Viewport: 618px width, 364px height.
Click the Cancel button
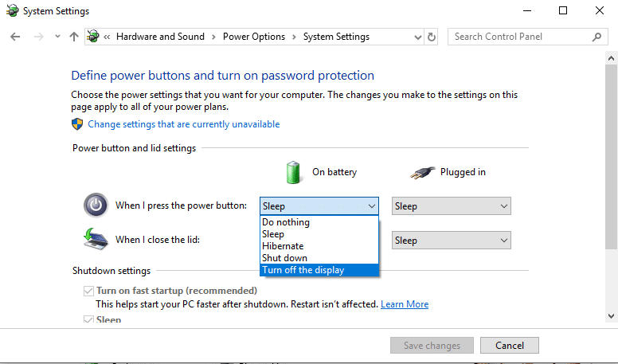point(510,346)
